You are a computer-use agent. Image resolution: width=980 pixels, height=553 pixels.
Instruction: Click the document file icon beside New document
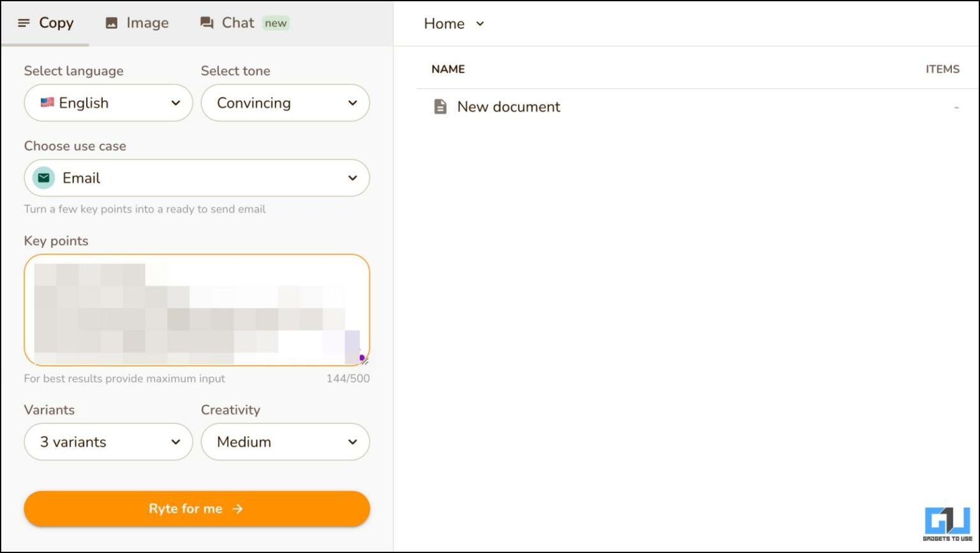click(x=440, y=107)
